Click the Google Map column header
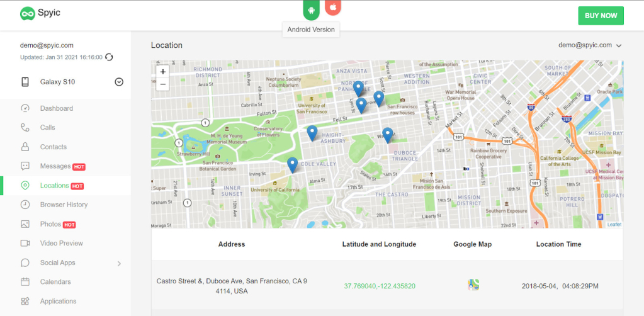Viewport: 644px width, 316px height. (x=473, y=244)
